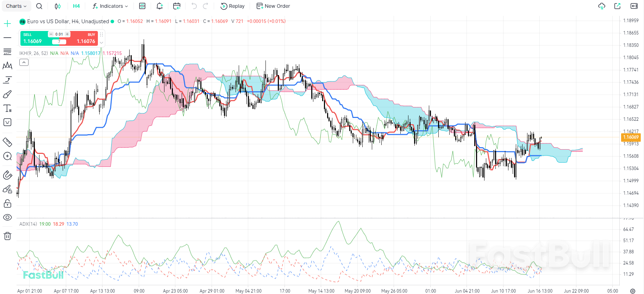Start chart Replay mode
This screenshot has width=644, height=294.
click(x=232, y=6)
